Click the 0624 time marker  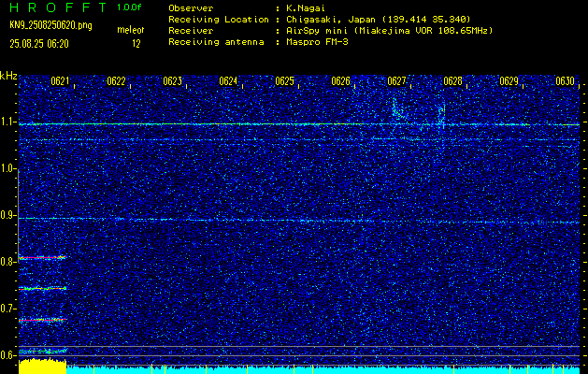pos(228,81)
